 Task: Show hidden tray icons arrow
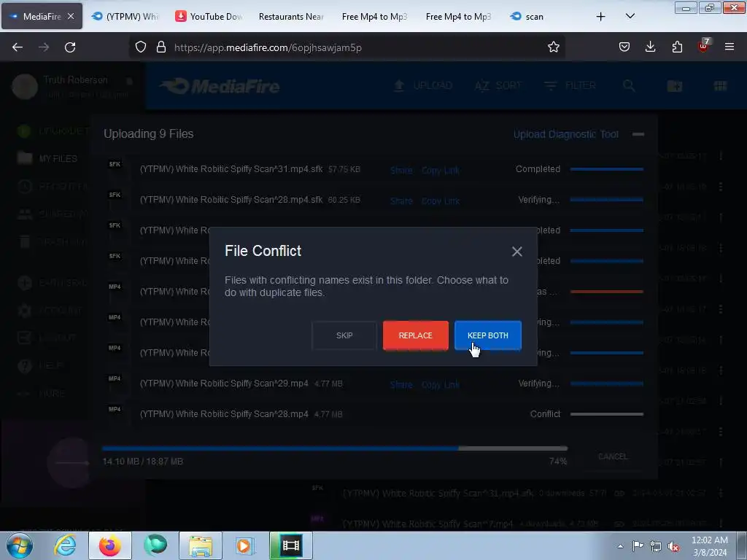tap(620, 546)
